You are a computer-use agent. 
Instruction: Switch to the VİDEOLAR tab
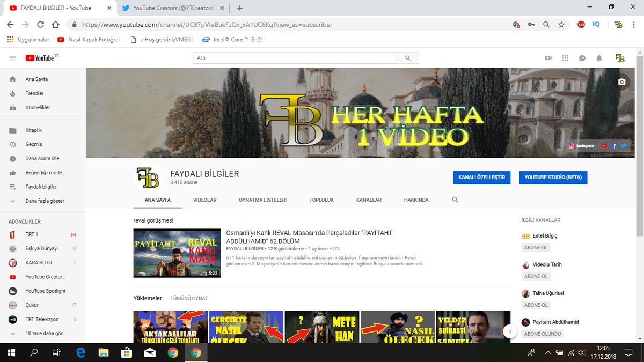[x=205, y=200]
